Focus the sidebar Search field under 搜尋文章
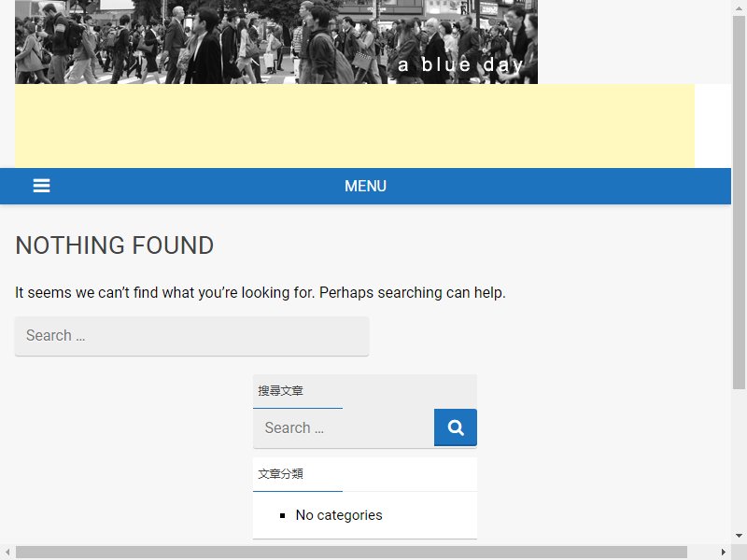This screenshot has height=560, width=747. [x=344, y=427]
